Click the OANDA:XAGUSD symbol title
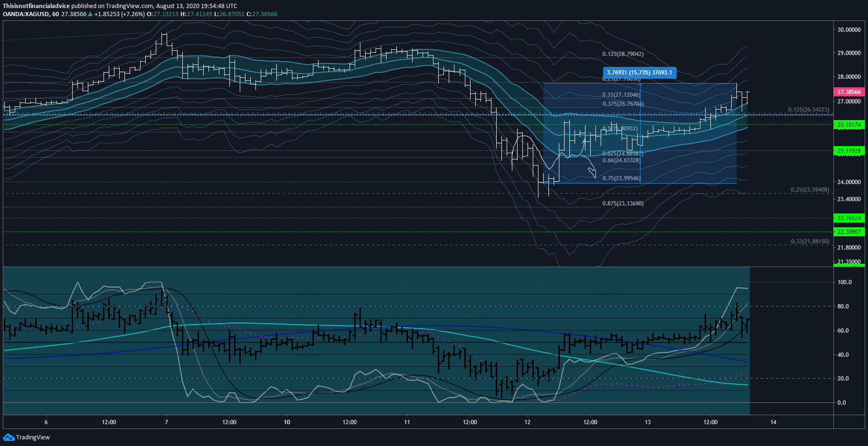 (x=26, y=14)
